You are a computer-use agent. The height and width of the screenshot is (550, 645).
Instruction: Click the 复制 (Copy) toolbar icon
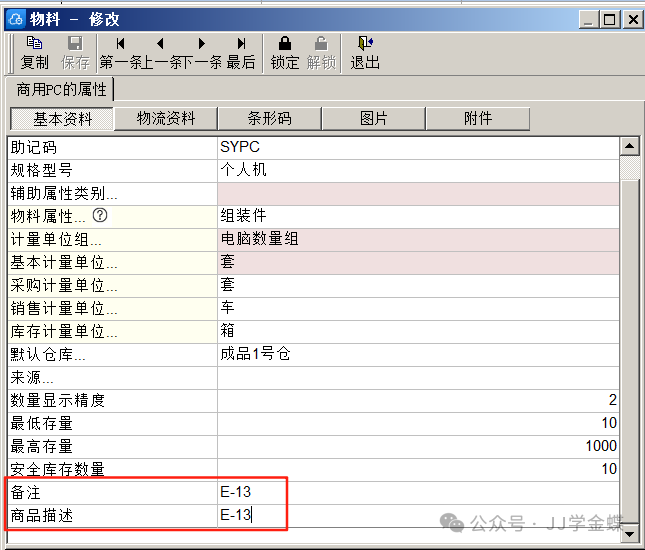pos(34,52)
